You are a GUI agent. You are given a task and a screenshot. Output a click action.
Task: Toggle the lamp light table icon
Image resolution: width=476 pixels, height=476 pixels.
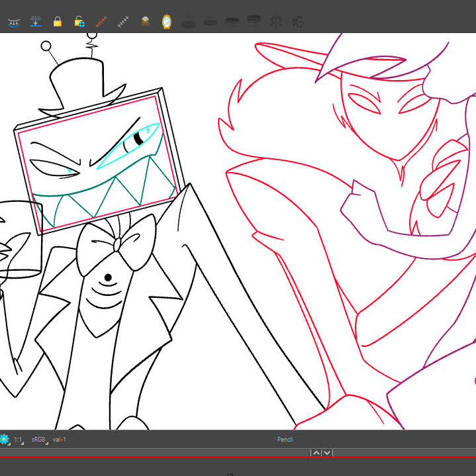(145, 22)
